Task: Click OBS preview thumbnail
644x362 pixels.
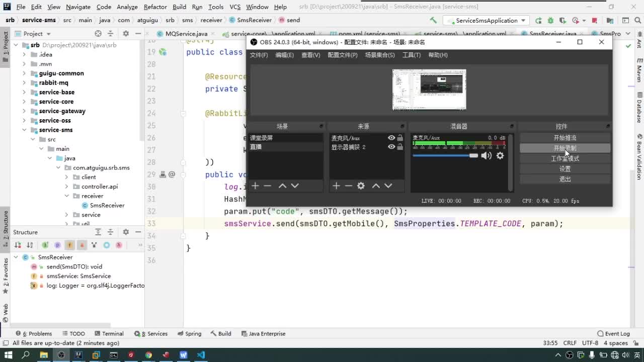Action: (429, 89)
